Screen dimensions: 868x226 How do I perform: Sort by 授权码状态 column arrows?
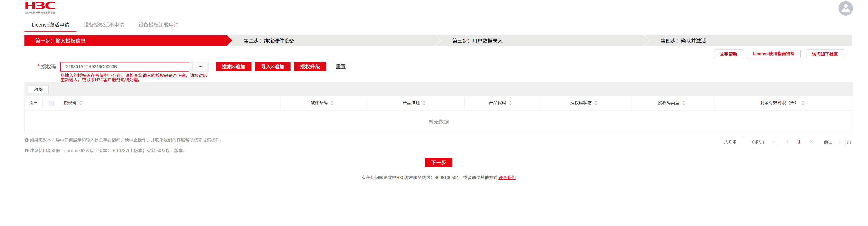point(596,103)
